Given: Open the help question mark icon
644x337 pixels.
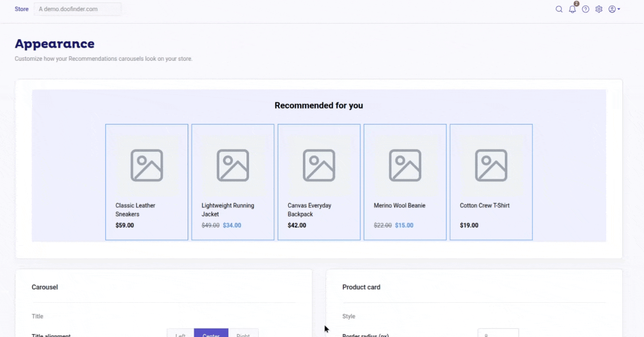Looking at the screenshot, I should (586, 9).
